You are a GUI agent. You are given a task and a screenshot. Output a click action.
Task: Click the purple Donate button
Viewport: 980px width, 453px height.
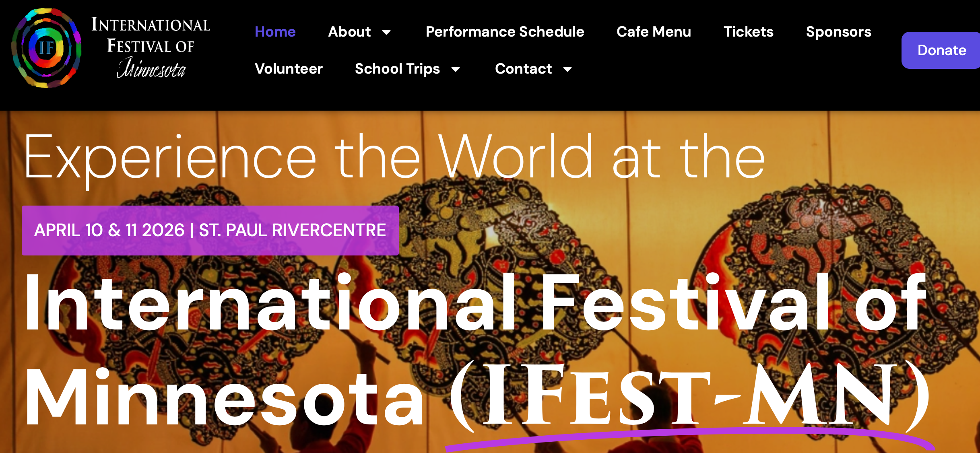pyautogui.click(x=941, y=50)
